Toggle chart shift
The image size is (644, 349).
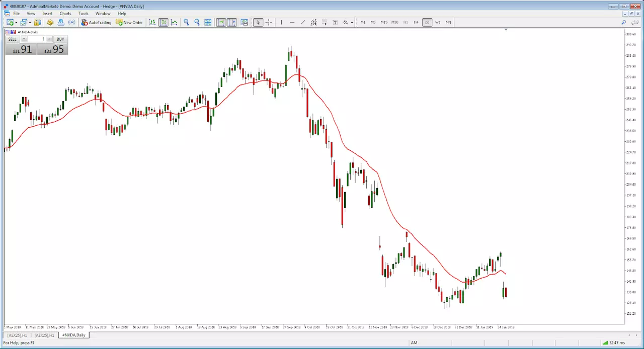tap(231, 22)
